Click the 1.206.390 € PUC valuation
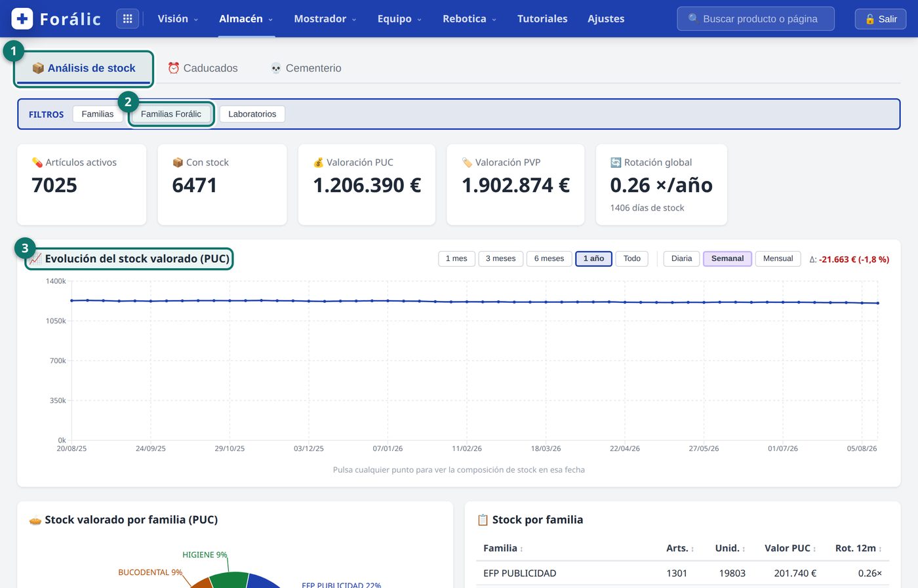The image size is (918, 588). [367, 186]
